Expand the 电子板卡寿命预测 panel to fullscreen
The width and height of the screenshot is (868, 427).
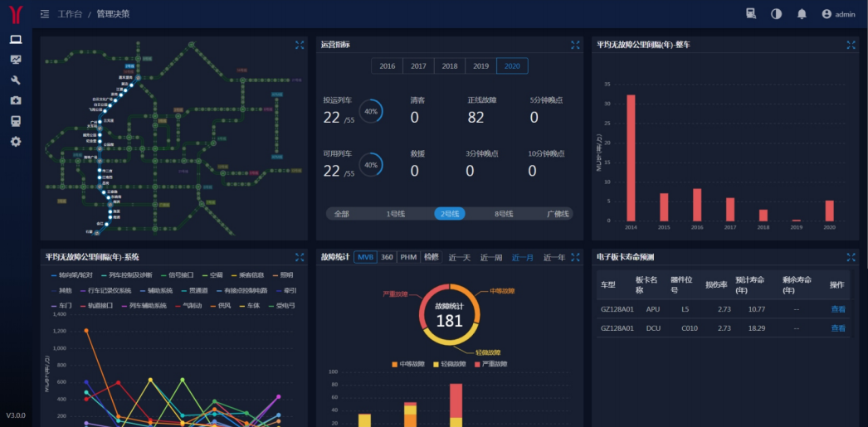point(851,257)
